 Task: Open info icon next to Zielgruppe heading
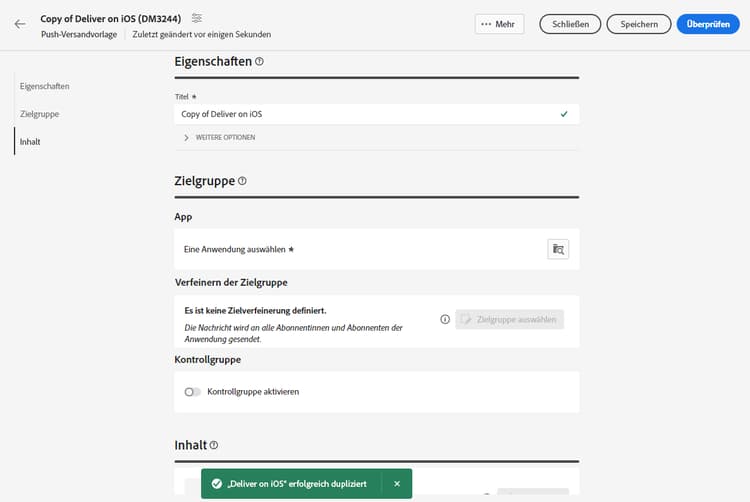(243, 181)
